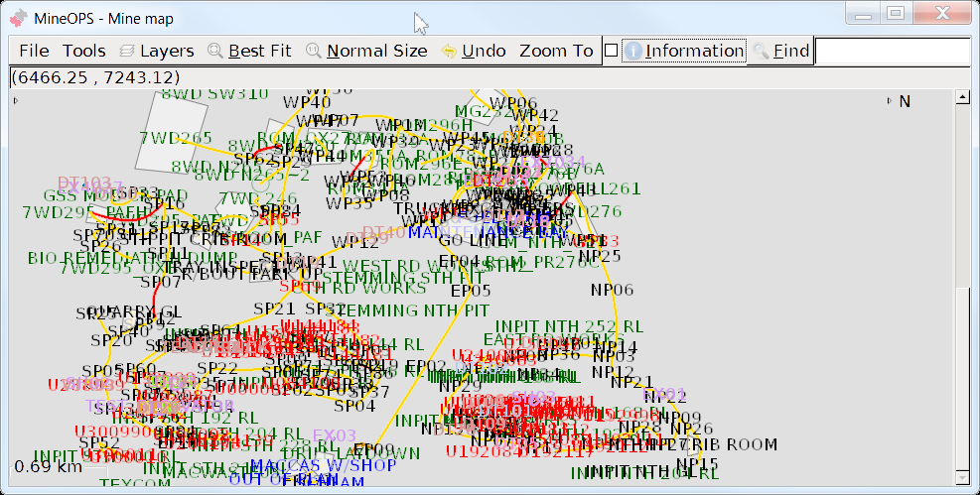This screenshot has height=495, width=980.
Task: Click the pink DT103 label
Action: [84, 183]
